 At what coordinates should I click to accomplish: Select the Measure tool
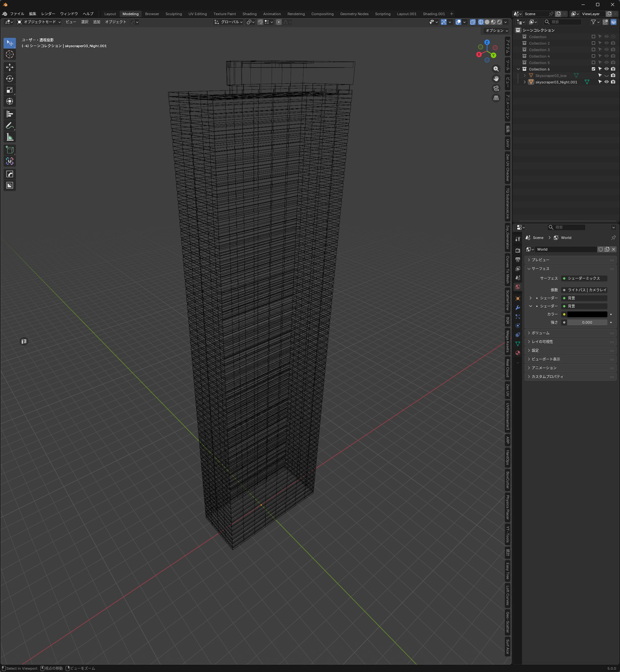point(10,137)
